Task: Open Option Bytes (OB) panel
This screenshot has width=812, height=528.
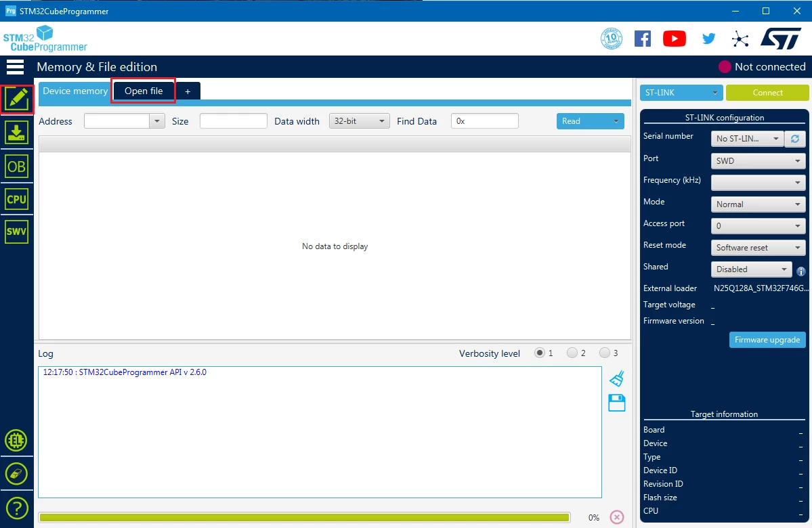Action: pos(16,167)
